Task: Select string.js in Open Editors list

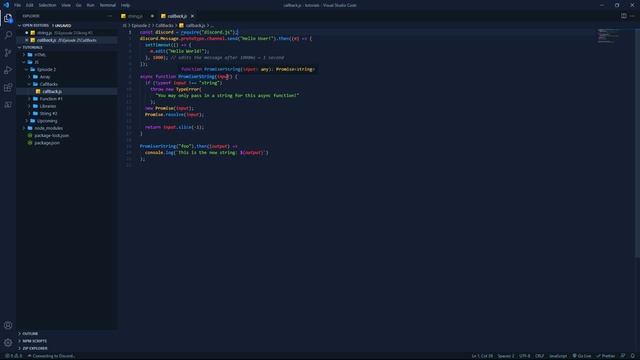Action: (67, 33)
